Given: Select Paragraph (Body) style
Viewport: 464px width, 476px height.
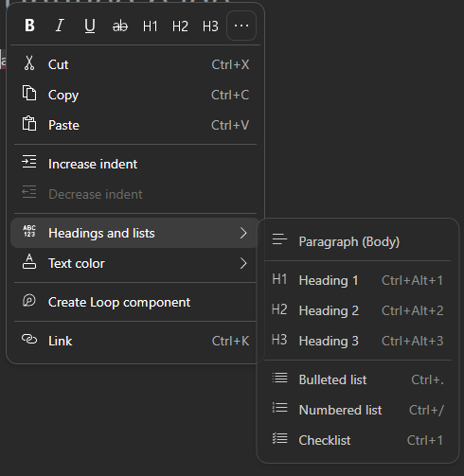Looking at the screenshot, I should point(358,241).
